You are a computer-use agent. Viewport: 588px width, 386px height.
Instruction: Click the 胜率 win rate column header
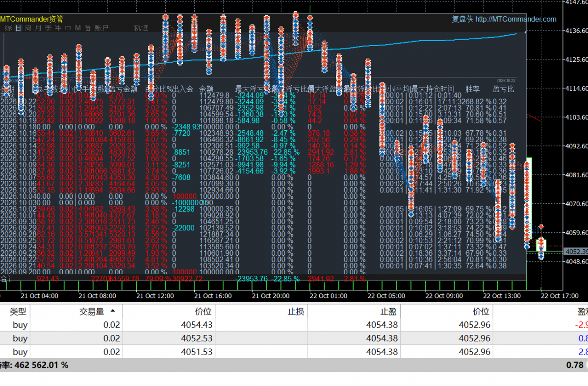click(472, 89)
